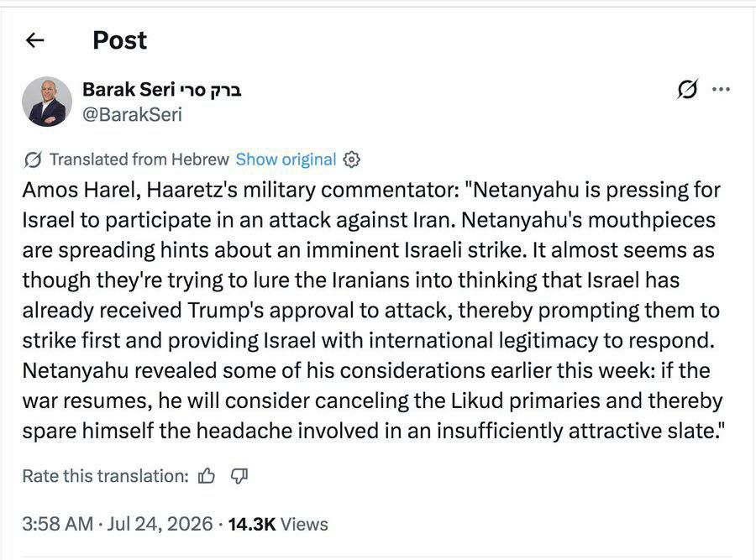Click the Rate this translation label

coord(106,476)
